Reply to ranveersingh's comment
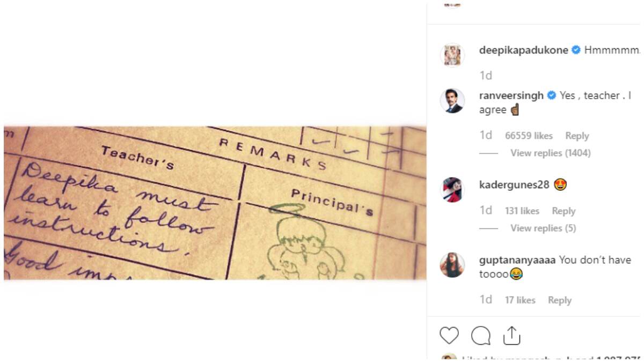The height and width of the screenshot is (363, 644). click(577, 136)
